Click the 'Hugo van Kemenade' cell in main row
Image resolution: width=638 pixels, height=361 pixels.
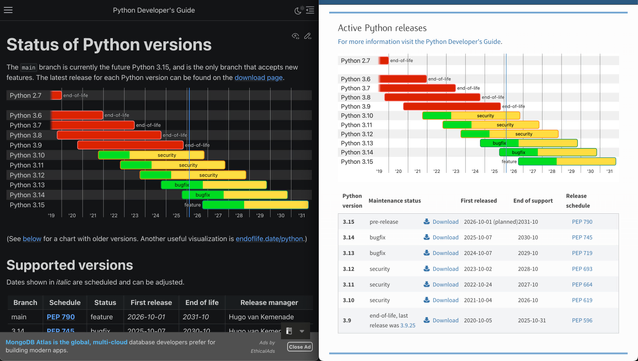click(261, 317)
